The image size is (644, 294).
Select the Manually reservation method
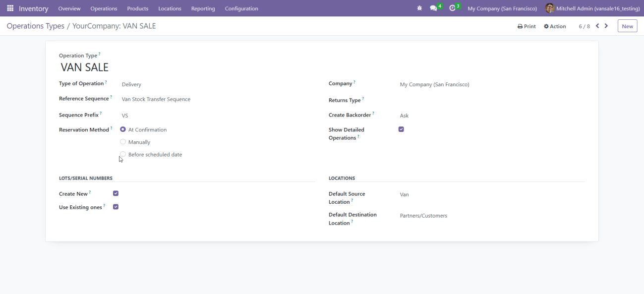point(123,142)
